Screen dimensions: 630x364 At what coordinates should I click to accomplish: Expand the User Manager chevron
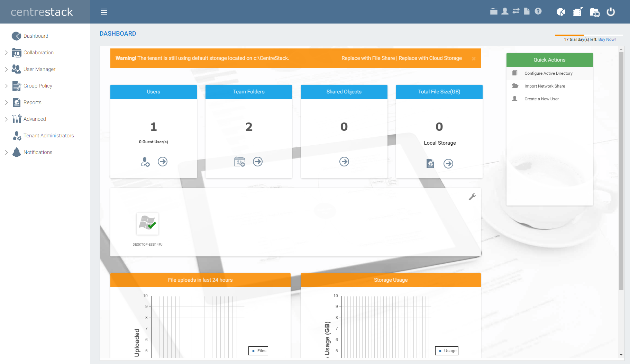pyautogui.click(x=6, y=69)
